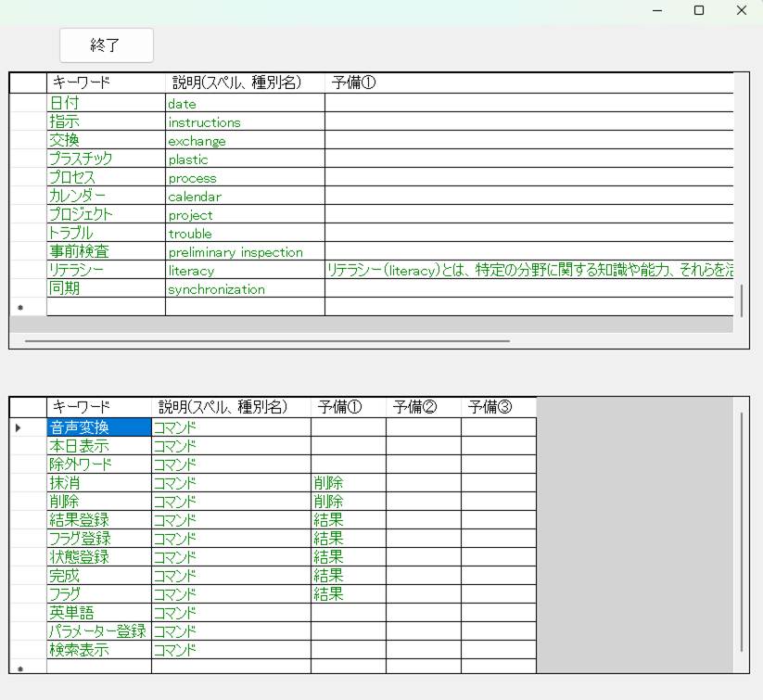This screenshot has height=700, width=763.
Task: Click the upper table vertical scrollbar
Action: (x=741, y=301)
